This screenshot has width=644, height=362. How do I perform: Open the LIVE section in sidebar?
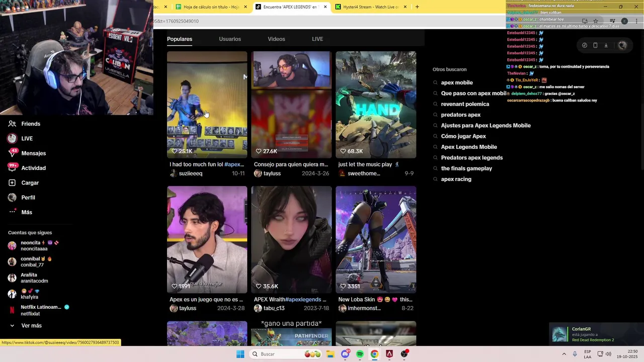pyautogui.click(x=20, y=138)
